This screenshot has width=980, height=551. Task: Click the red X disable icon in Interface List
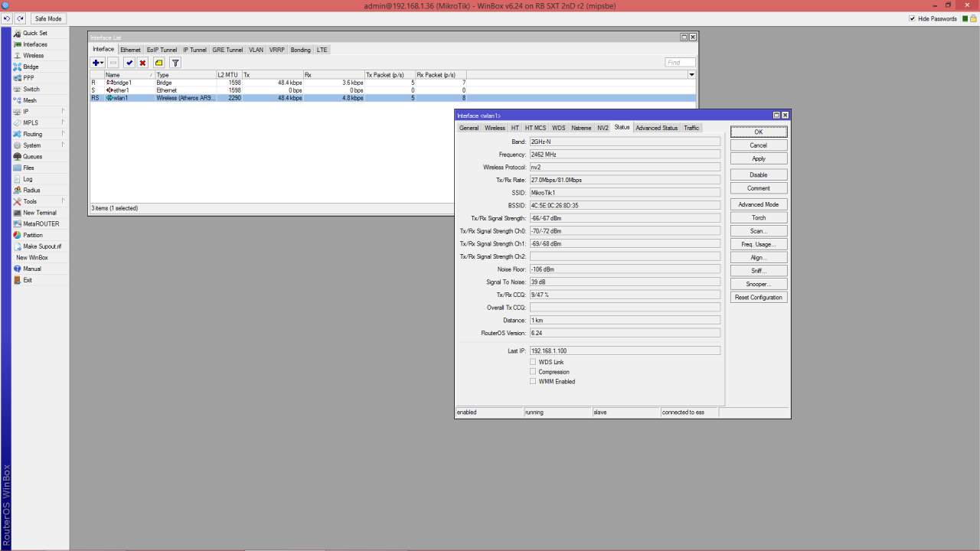(142, 63)
